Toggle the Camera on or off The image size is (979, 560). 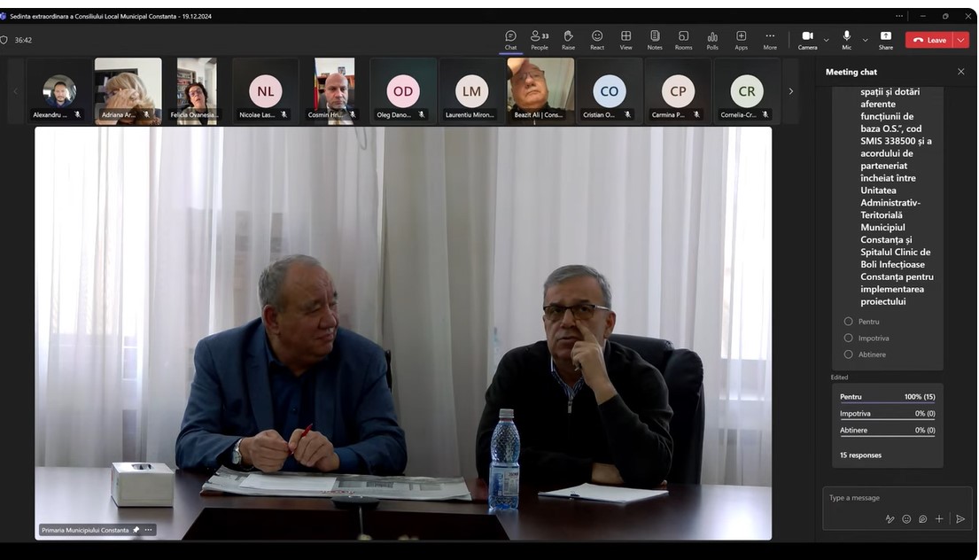click(807, 39)
